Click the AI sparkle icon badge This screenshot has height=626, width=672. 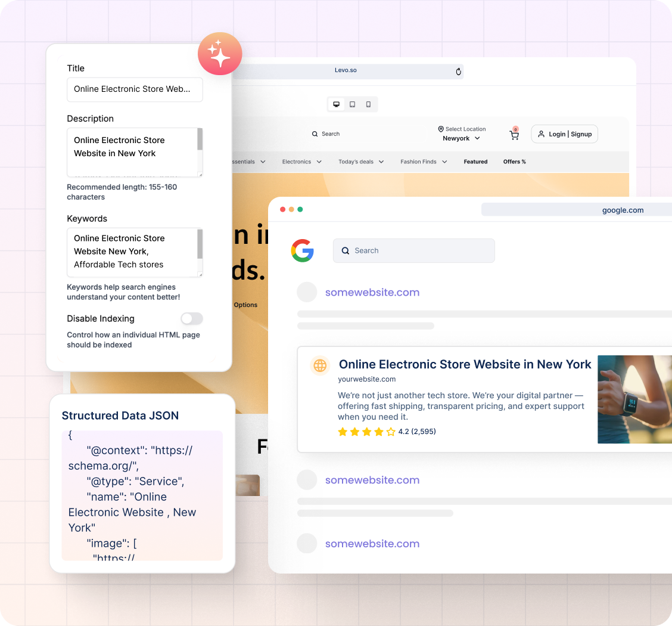point(220,54)
